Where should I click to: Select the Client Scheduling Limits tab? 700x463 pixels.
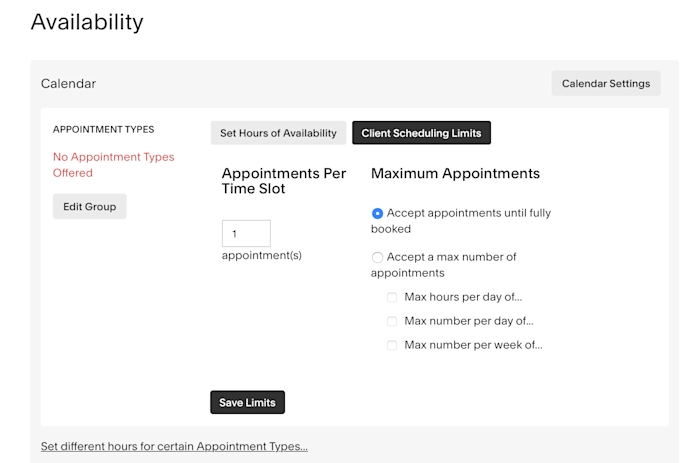pos(421,133)
